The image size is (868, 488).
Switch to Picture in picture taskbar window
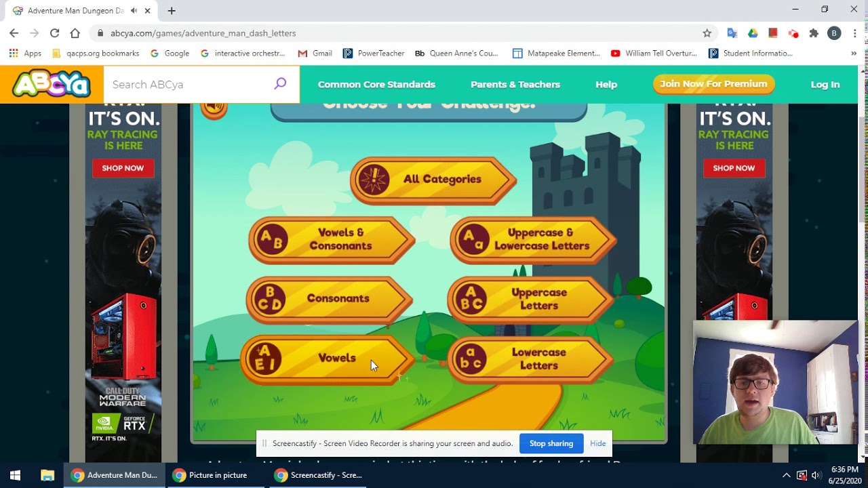tap(216, 475)
